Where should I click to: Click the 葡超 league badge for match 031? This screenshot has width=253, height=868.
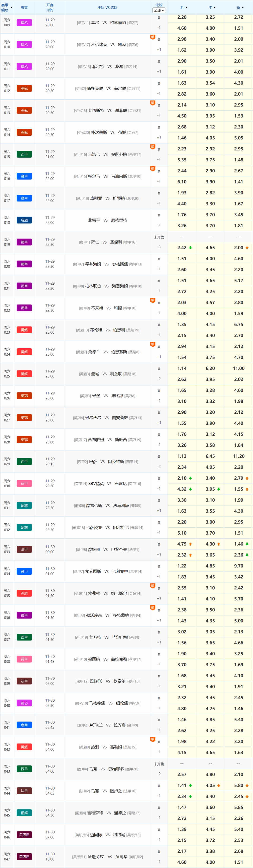(24, 505)
